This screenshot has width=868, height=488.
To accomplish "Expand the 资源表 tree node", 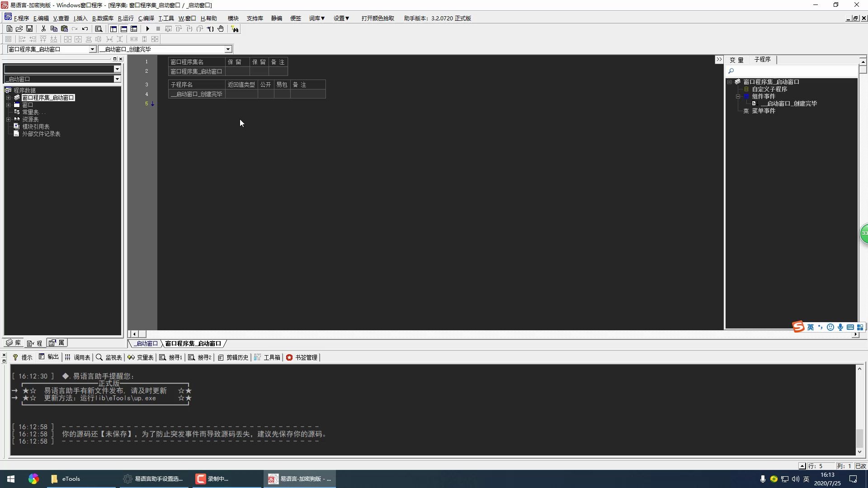I will pos(8,119).
